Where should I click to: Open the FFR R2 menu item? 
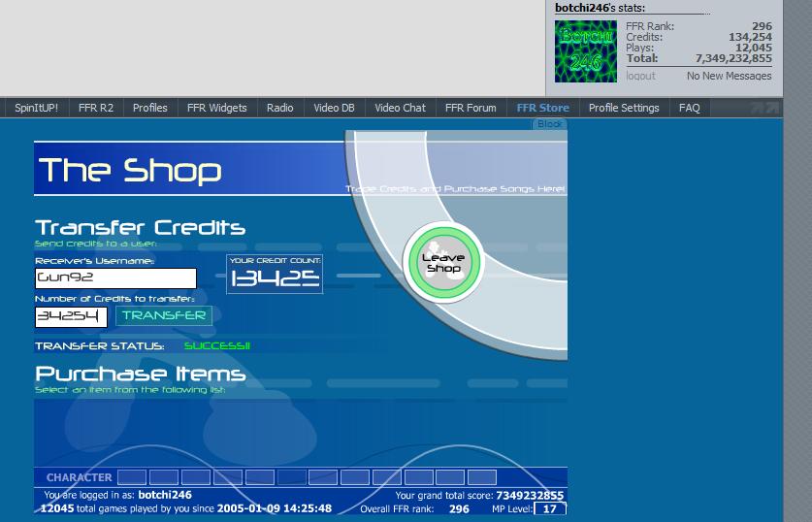(96, 108)
